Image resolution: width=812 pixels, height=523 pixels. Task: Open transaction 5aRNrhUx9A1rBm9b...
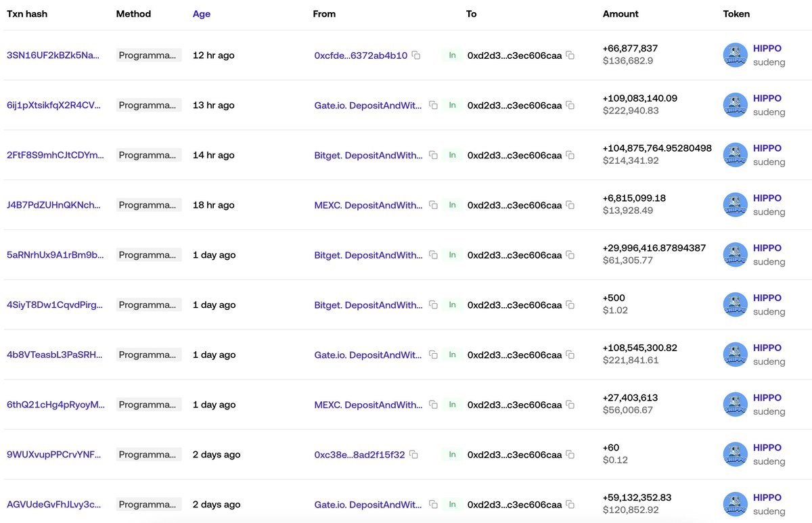(55, 255)
